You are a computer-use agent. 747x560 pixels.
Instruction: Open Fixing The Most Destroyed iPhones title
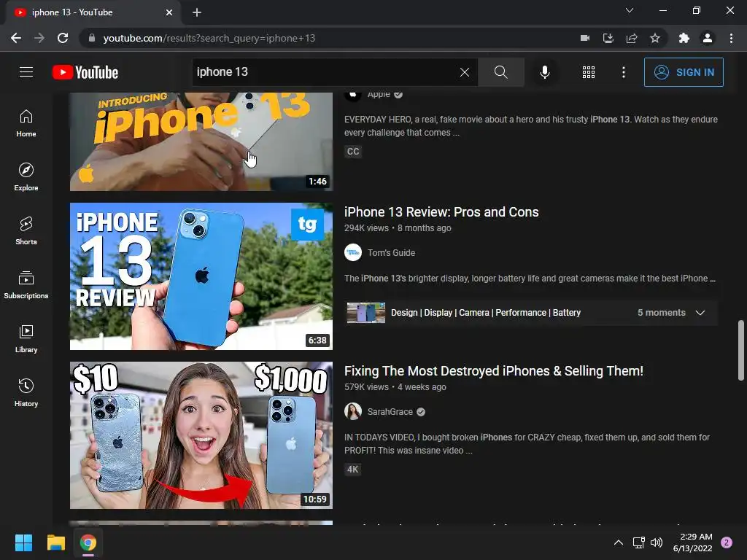[x=494, y=371]
